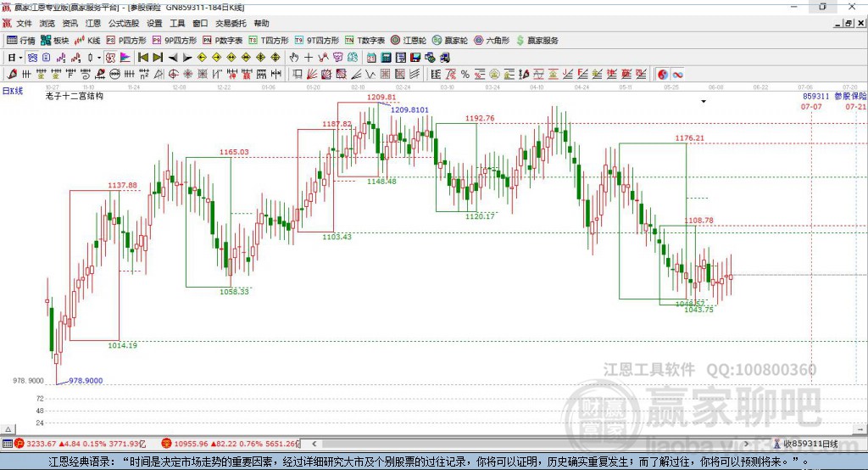Image resolution: width=868 pixels, height=470 pixels.
Task: Click the small black dropdown triangle on chart
Action: pos(704,102)
